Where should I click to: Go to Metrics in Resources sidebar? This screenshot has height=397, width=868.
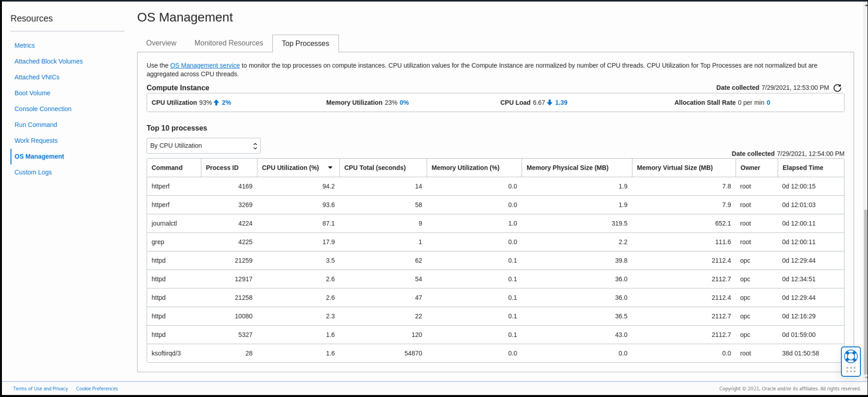[24, 46]
